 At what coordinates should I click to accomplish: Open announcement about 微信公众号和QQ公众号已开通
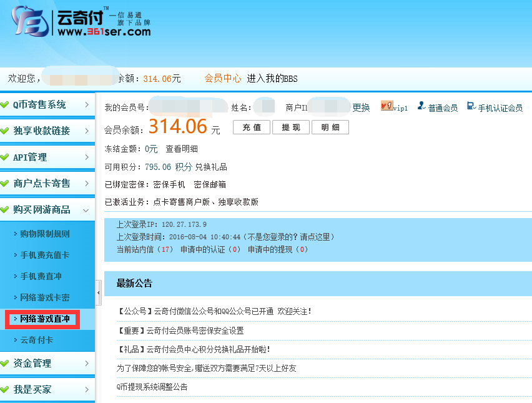tap(214, 311)
